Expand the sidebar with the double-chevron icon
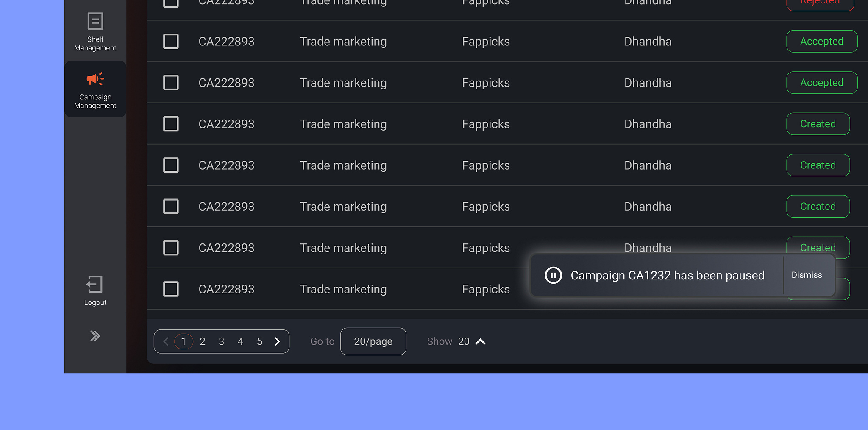This screenshot has height=430, width=868. click(x=95, y=335)
